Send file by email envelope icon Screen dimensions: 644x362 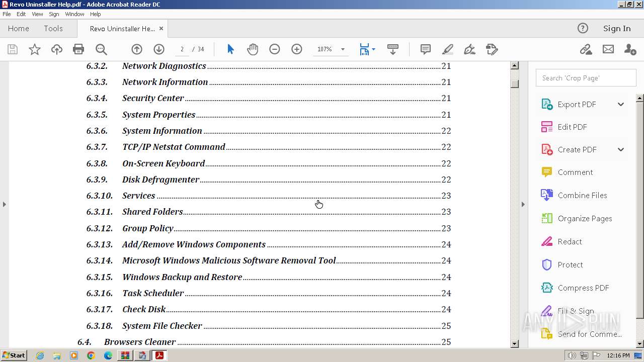tap(608, 49)
